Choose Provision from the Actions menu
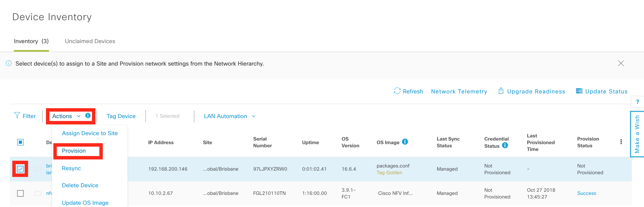 pos(74,151)
